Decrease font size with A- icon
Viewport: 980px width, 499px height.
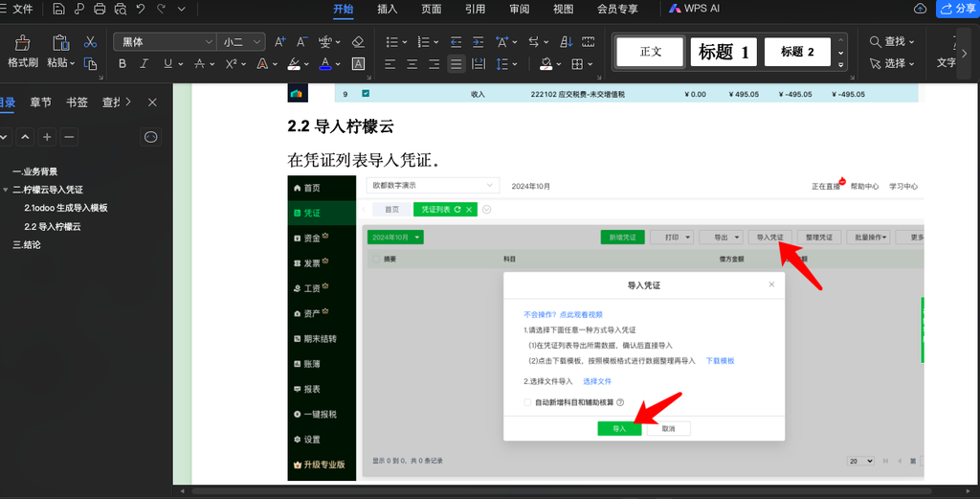[x=301, y=42]
